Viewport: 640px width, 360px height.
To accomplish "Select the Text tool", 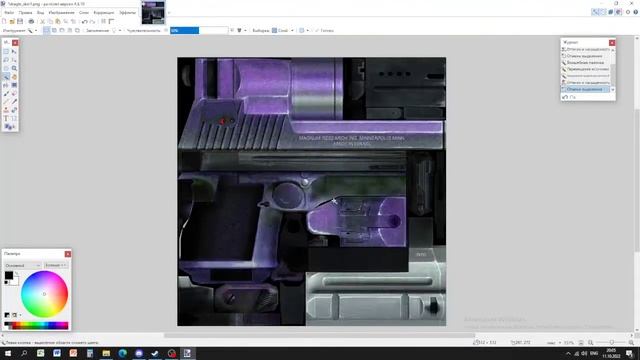I will click(x=6, y=118).
